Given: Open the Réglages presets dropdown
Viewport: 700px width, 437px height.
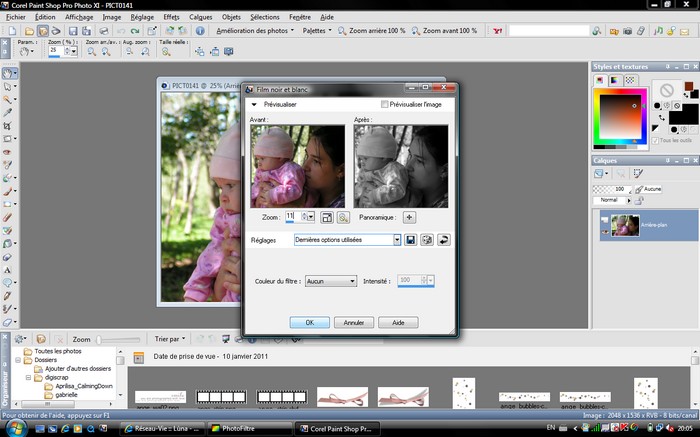Looking at the screenshot, I should tap(397, 240).
